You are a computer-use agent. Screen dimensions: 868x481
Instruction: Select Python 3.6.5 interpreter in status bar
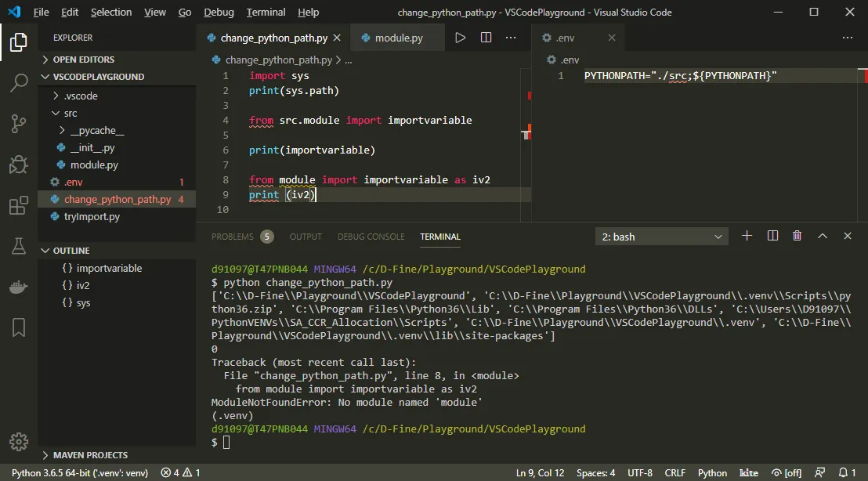[x=80, y=472]
